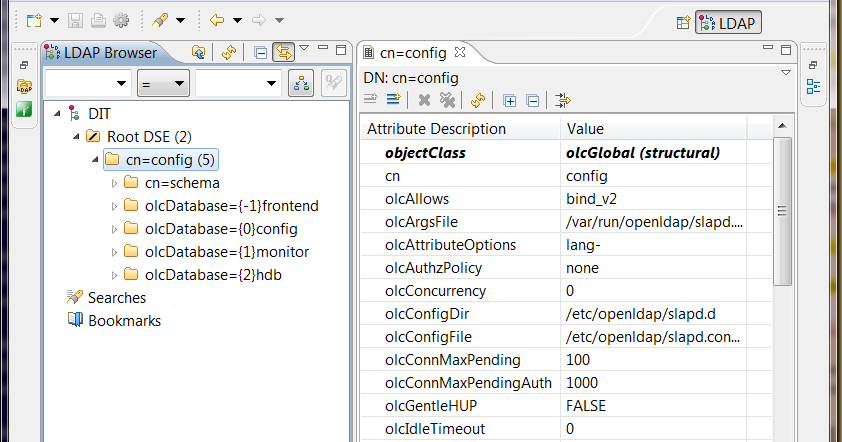Open the Forward history dropdown arrow
Viewport: 842px width, 442px height.
pyautogui.click(x=279, y=21)
